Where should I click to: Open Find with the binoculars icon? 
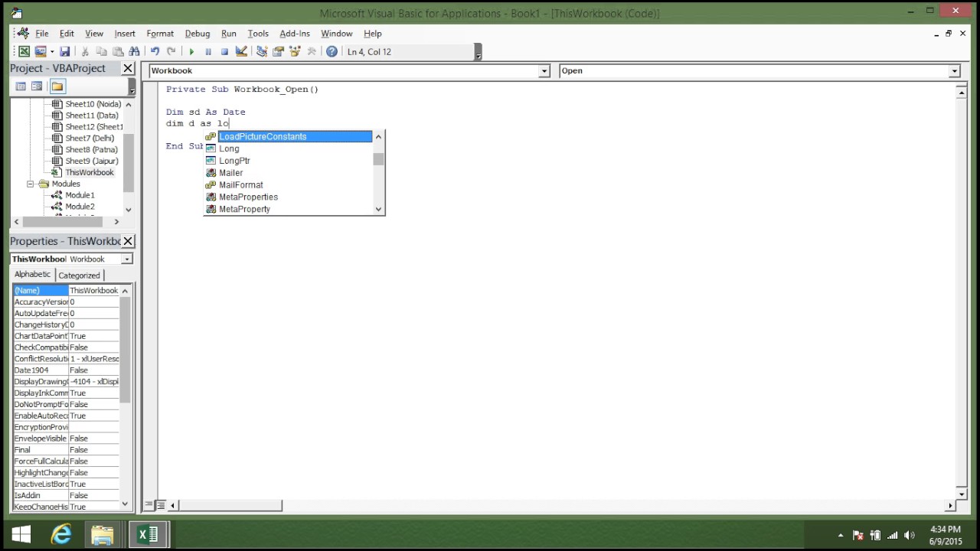134,51
